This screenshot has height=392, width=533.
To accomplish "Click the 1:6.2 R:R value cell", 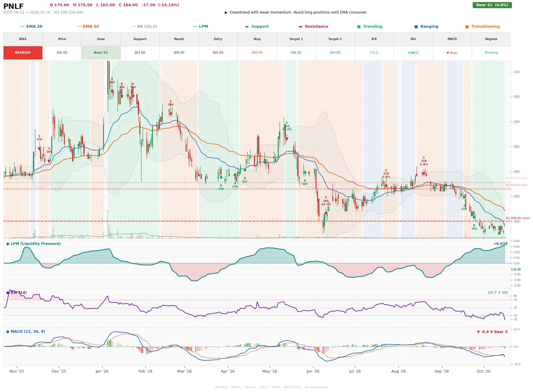I will (x=374, y=53).
